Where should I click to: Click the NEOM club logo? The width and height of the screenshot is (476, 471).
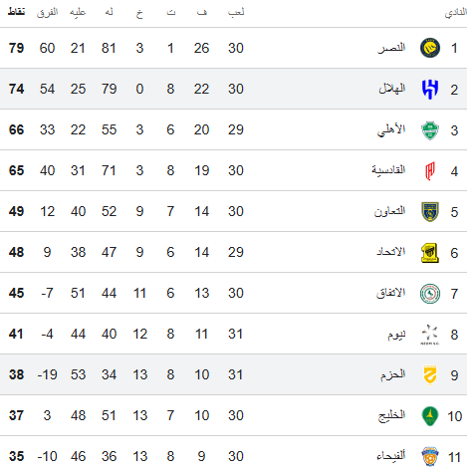coord(430,335)
